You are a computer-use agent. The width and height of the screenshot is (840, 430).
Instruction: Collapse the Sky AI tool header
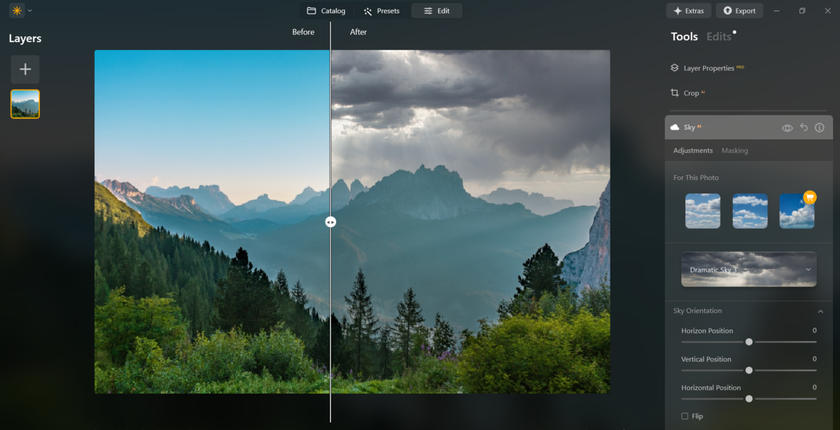tap(749, 127)
